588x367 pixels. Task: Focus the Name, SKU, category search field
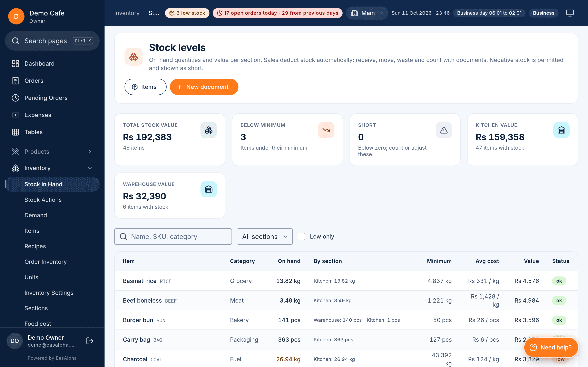tap(173, 237)
